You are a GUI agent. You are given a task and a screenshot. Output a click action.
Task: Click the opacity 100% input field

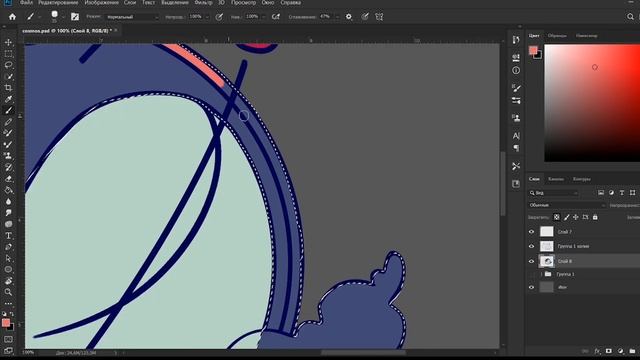click(196, 17)
